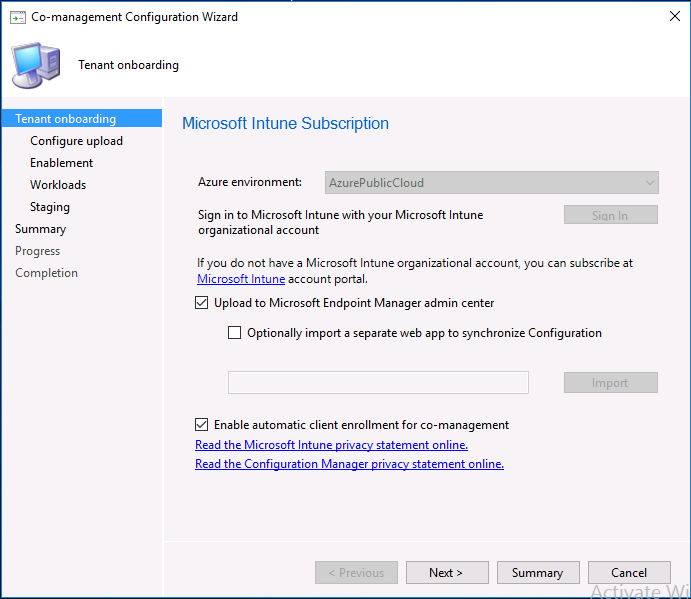Viewport: 691px width, 599px height.
Task: Select Tenant onboarding step in sidebar
Action: point(82,119)
